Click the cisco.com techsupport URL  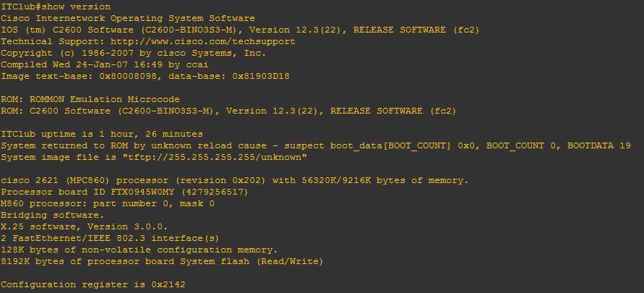[203, 41]
